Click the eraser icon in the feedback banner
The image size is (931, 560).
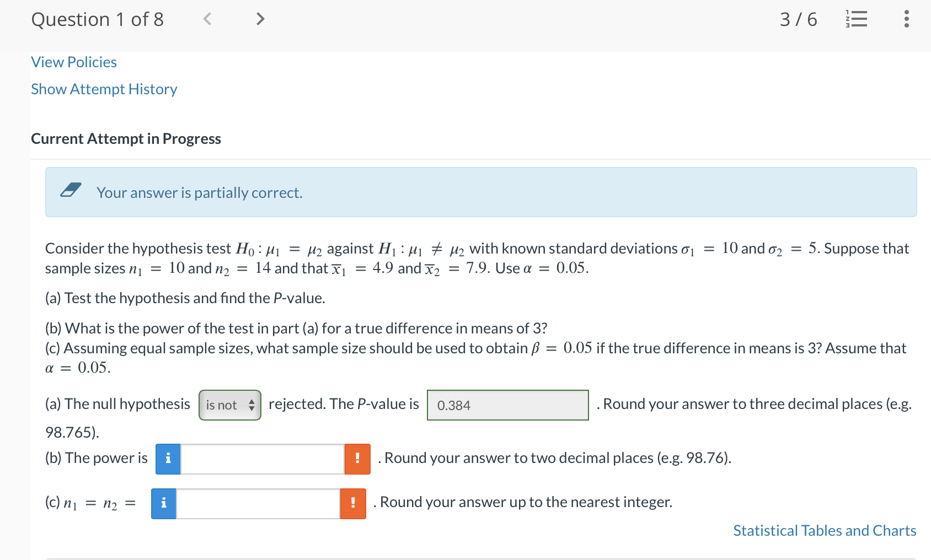71,190
